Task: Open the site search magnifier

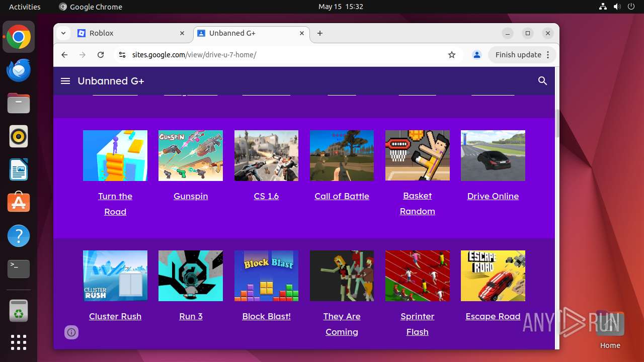Action: click(542, 81)
